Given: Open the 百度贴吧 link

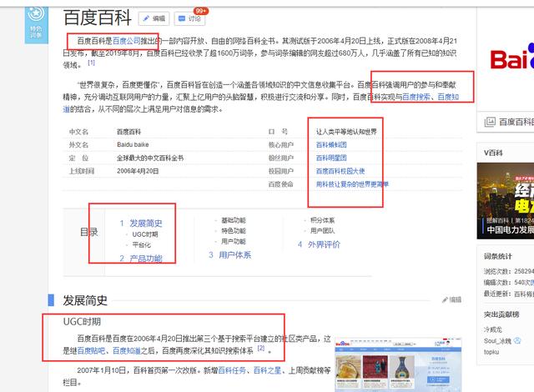Looking at the screenshot, I should (91, 351).
